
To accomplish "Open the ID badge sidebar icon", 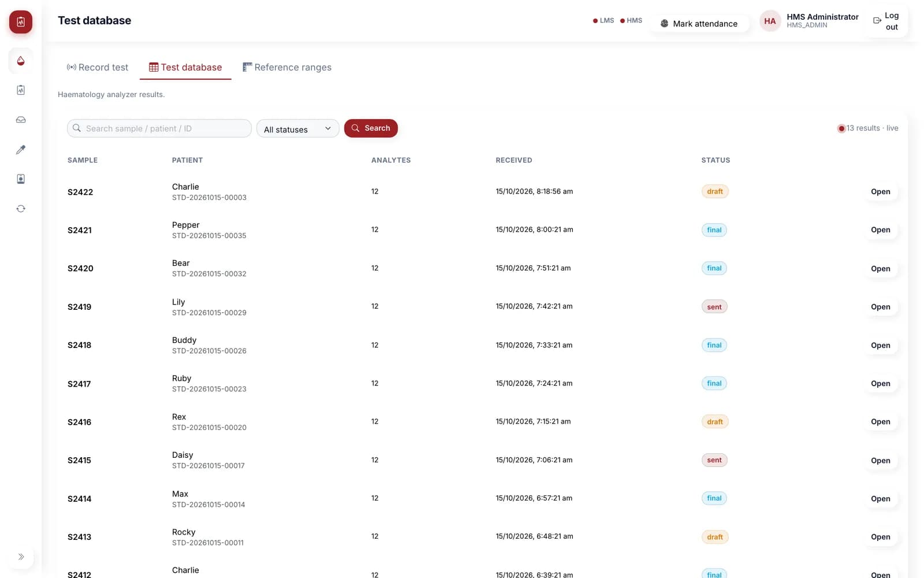I will coord(21,179).
